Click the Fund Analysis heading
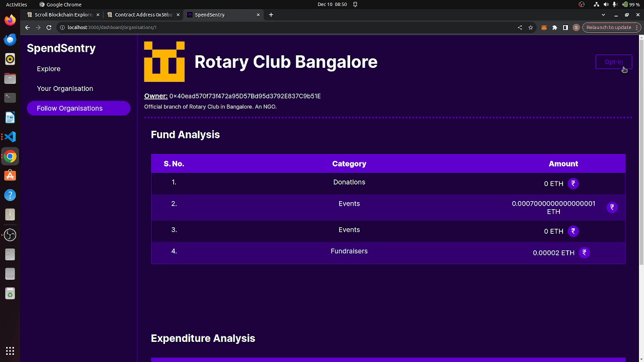644x362 pixels. [185, 135]
